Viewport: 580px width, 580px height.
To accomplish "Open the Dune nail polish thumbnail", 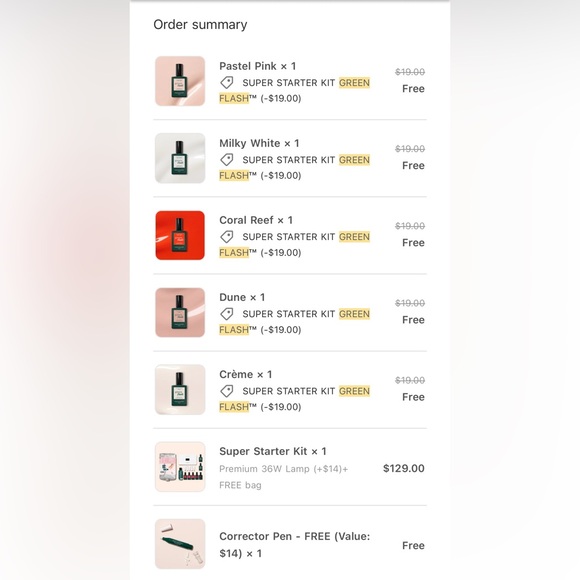I will 180,312.
